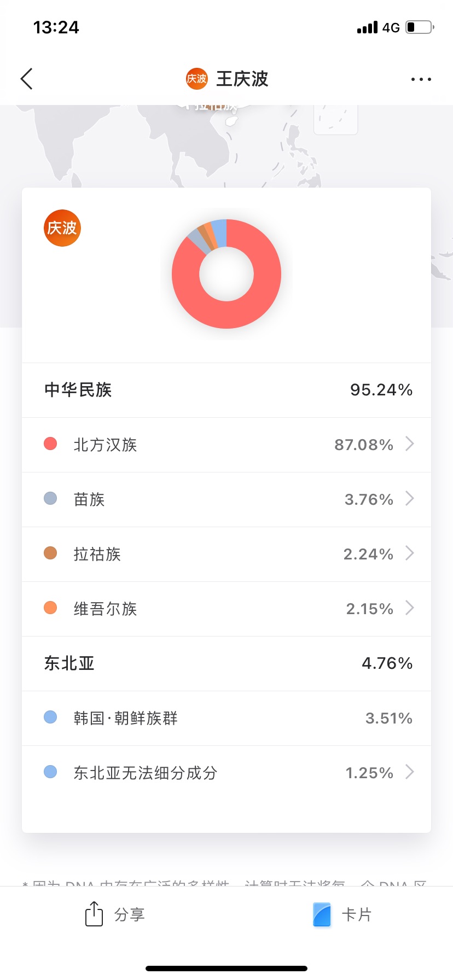Tap the cellular signal bars icon
Image resolution: width=453 pixels, height=980 pixels.
coord(367,27)
